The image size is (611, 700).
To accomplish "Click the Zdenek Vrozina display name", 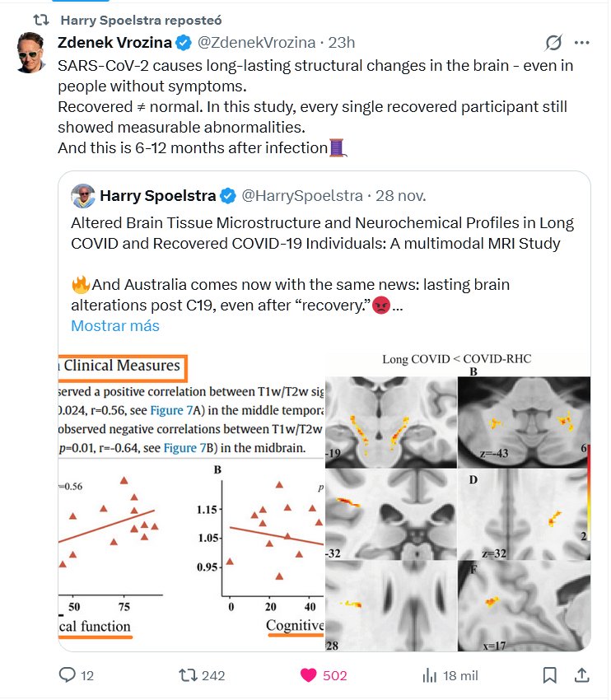I will coord(114,42).
